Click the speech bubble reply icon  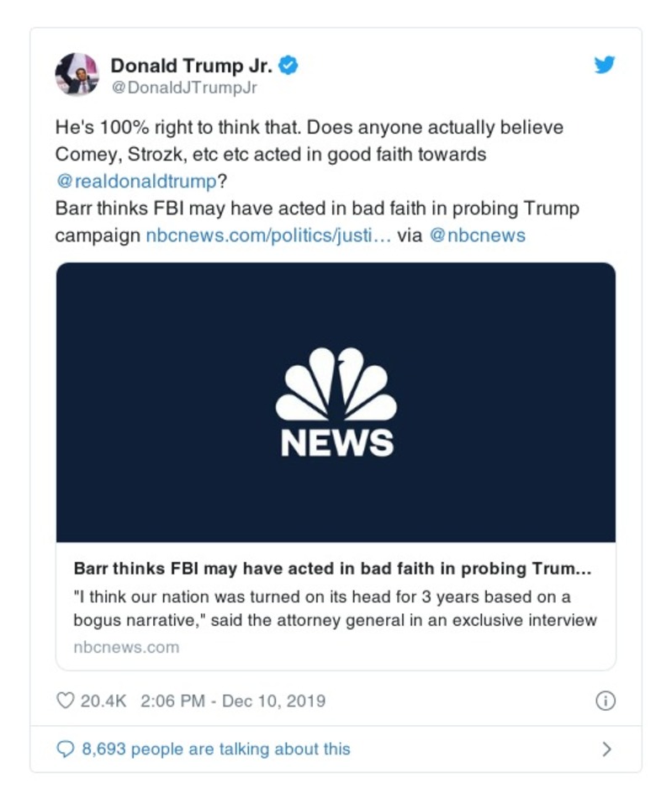(x=65, y=749)
